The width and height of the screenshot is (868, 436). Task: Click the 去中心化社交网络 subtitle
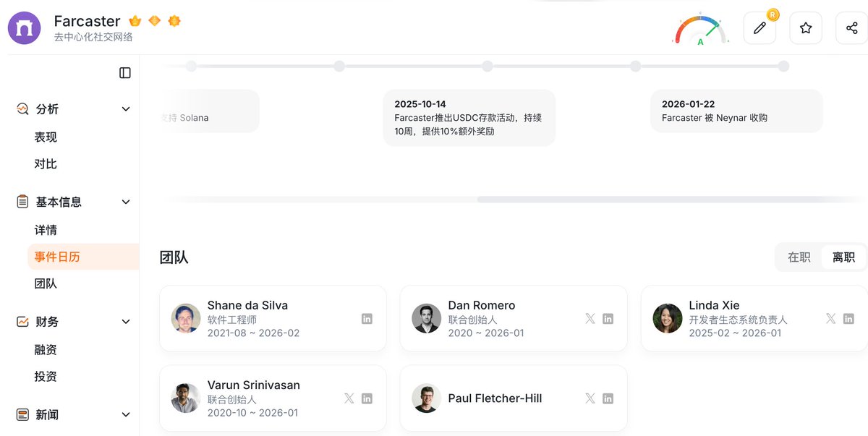coord(93,37)
